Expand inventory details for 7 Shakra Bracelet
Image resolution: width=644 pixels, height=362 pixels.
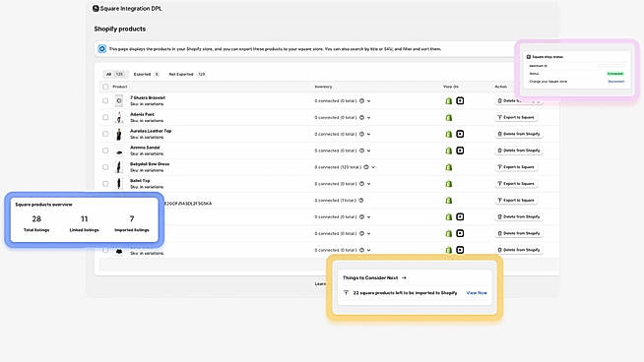click(369, 101)
